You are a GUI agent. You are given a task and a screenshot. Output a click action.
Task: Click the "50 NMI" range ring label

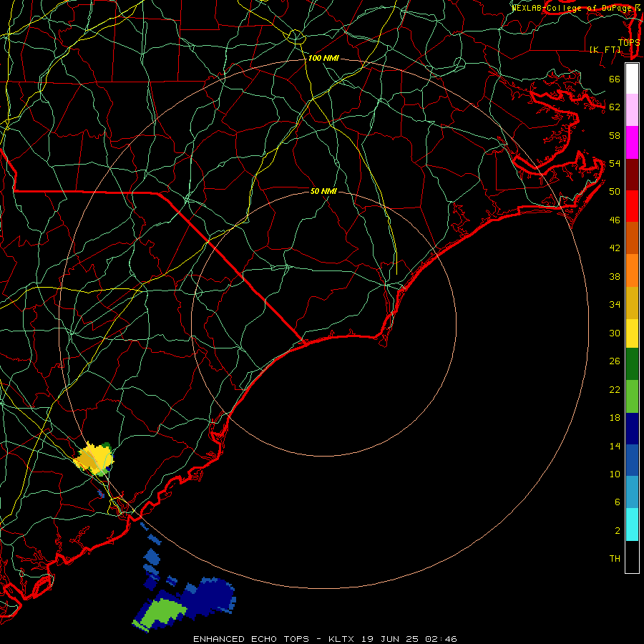pyautogui.click(x=323, y=191)
